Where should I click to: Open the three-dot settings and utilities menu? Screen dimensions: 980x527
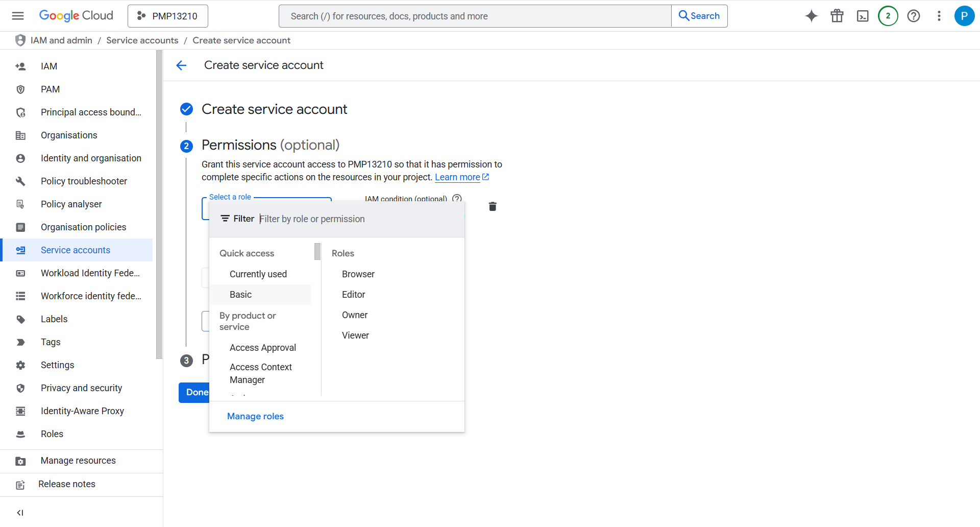pos(939,16)
